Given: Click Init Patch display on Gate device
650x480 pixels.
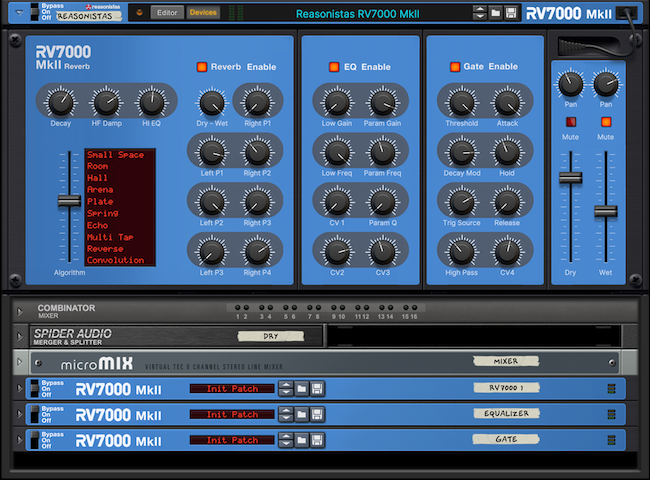Looking at the screenshot, I should [232, 440].
